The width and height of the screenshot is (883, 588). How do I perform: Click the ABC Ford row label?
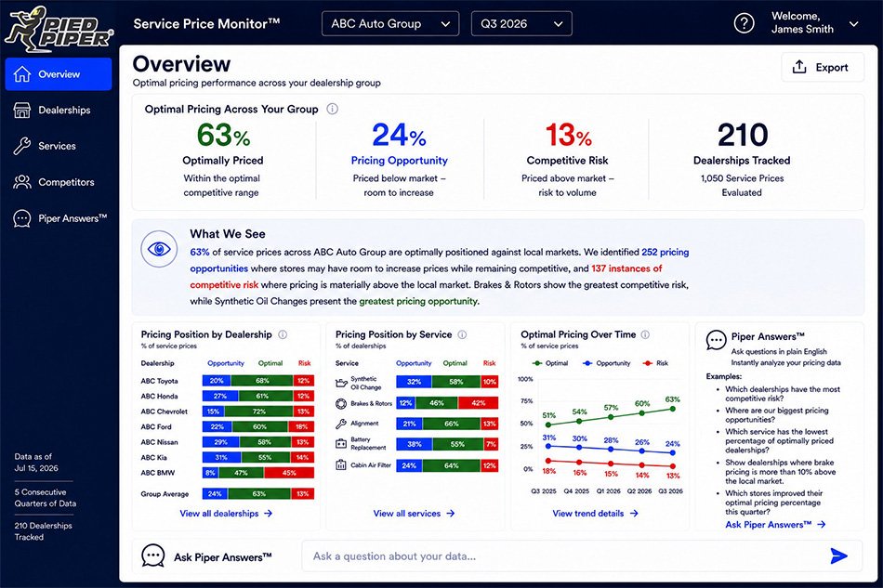[156, 426]
